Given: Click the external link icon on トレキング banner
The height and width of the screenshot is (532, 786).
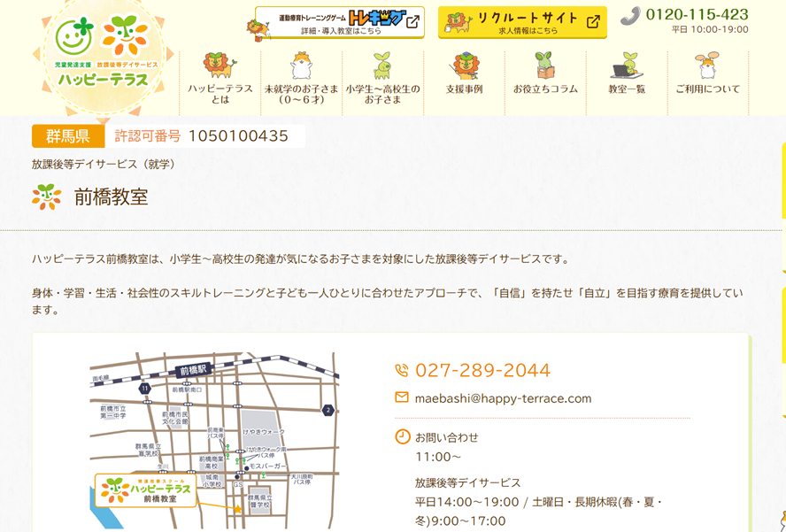Looking at the screenshot, I should (412, 22).
